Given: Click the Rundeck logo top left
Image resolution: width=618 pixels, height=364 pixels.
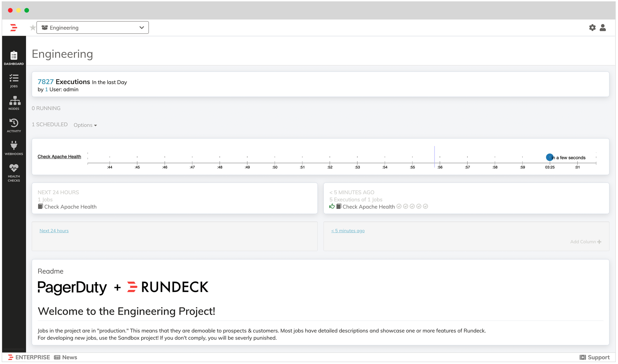Looking at the screenshot, I should click(14, 28).
